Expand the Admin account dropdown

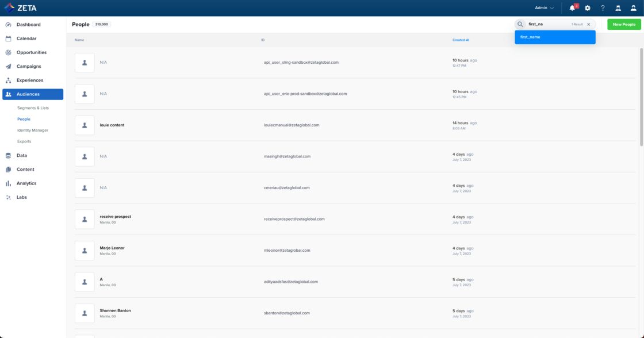(544, 8)
